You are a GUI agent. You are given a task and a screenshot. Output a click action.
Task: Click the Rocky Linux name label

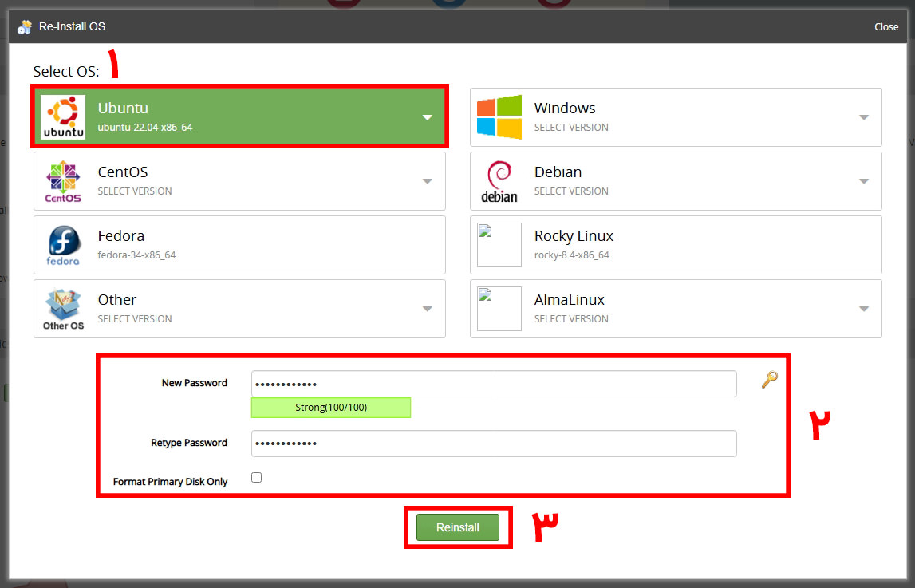click(574, 236)
